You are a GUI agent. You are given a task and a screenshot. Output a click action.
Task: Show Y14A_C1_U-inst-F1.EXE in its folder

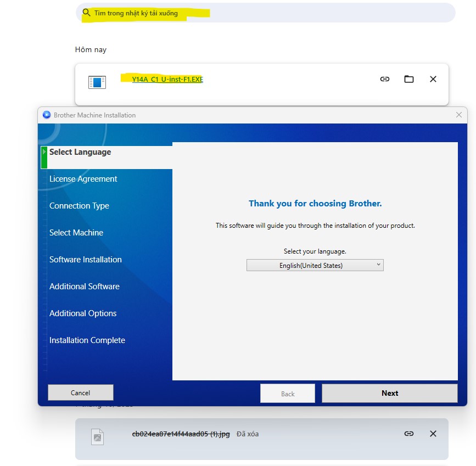click(x=408, y=79)
